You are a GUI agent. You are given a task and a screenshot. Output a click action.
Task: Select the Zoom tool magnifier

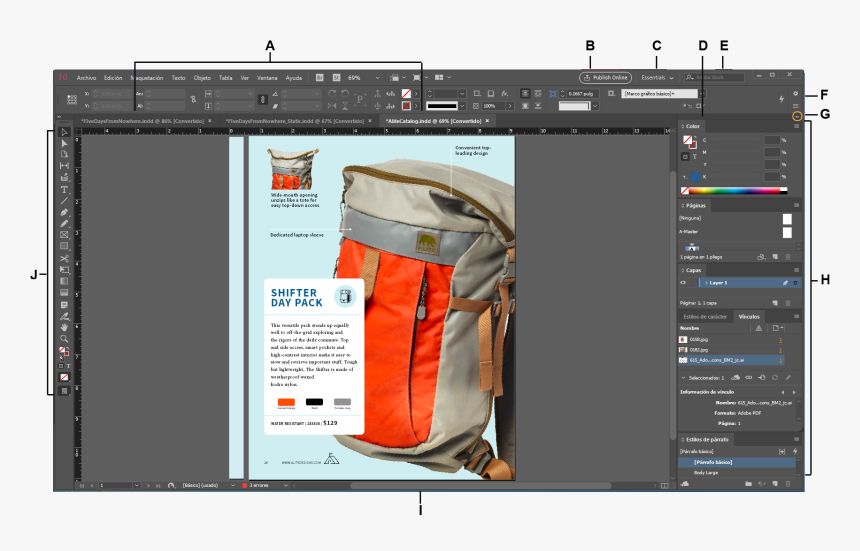(64, 339)
